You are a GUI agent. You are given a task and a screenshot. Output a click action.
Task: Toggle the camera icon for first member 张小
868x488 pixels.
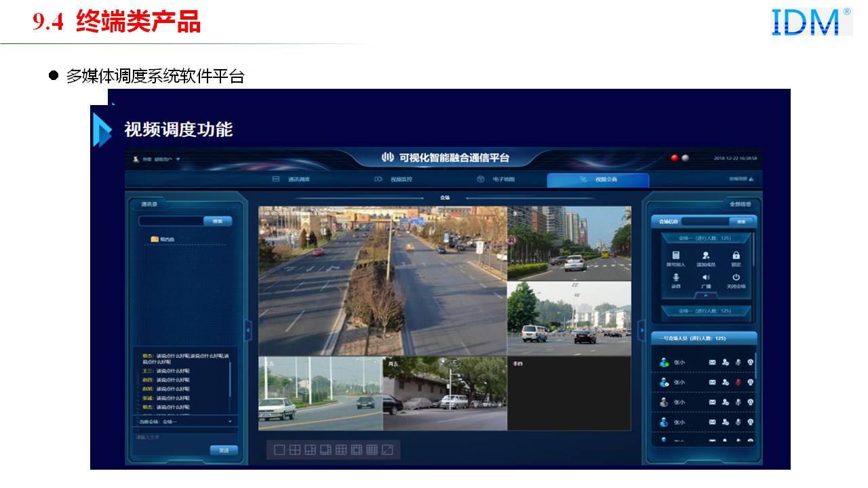[751, 363]
